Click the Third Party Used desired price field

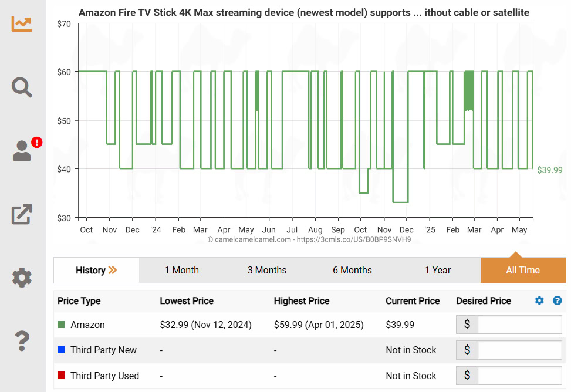pyautogui.click(x=519, y=376)
